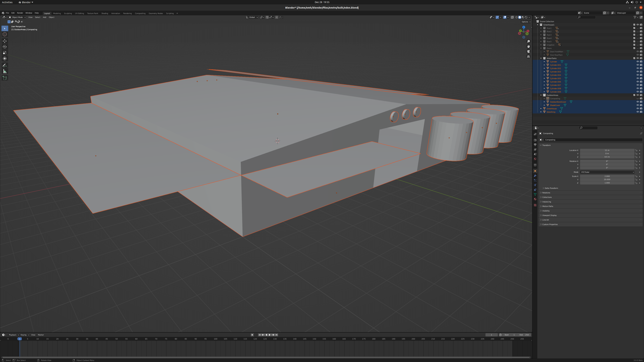Open the viewport Add menu
The height and width of the screenshot is (362, 644).
coord(44,17)
